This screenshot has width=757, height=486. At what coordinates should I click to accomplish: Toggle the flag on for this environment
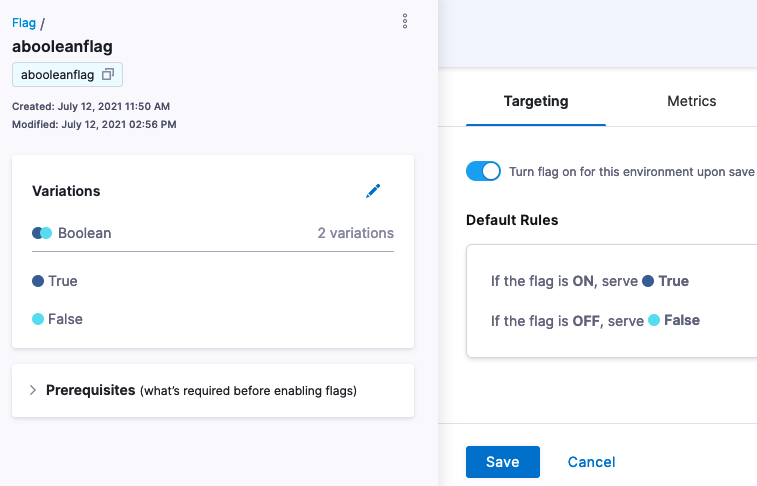pos(483,171)
